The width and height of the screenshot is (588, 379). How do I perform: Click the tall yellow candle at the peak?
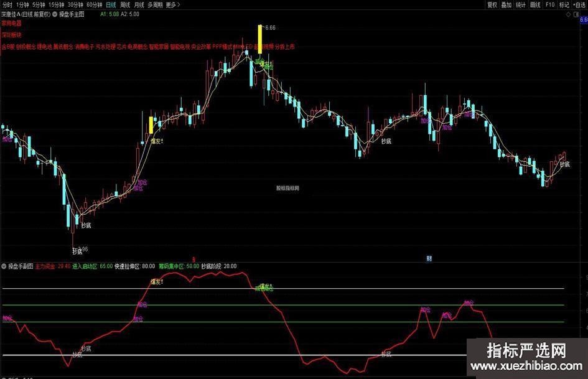260,39
